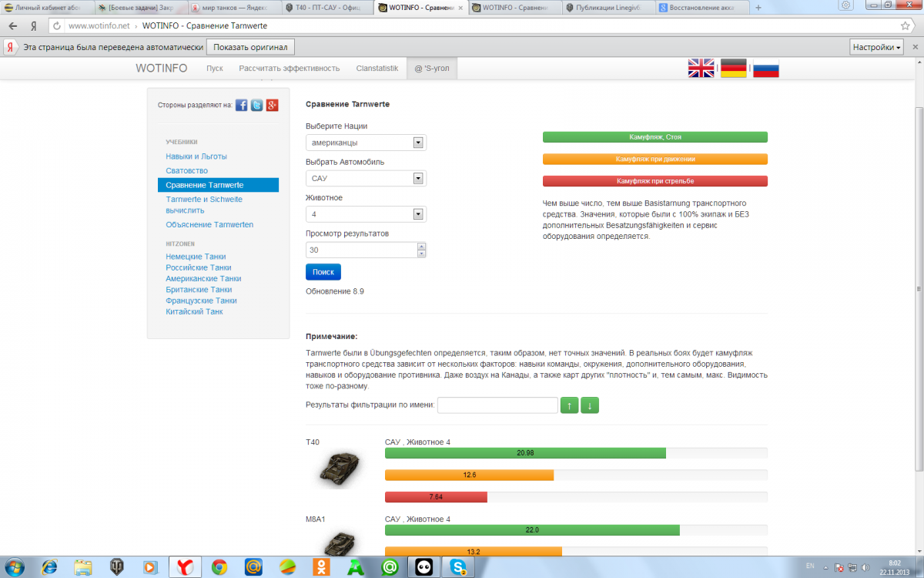Click T40 green camouflage bar 20.98

(x=525, y=453)
